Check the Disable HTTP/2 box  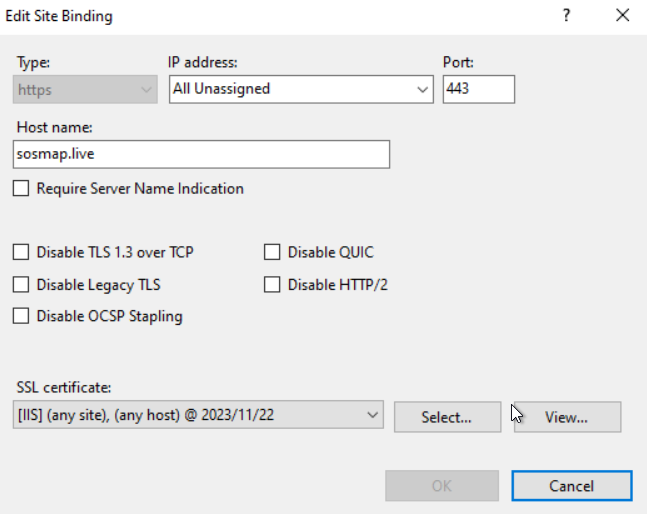(x=272, y=285)
